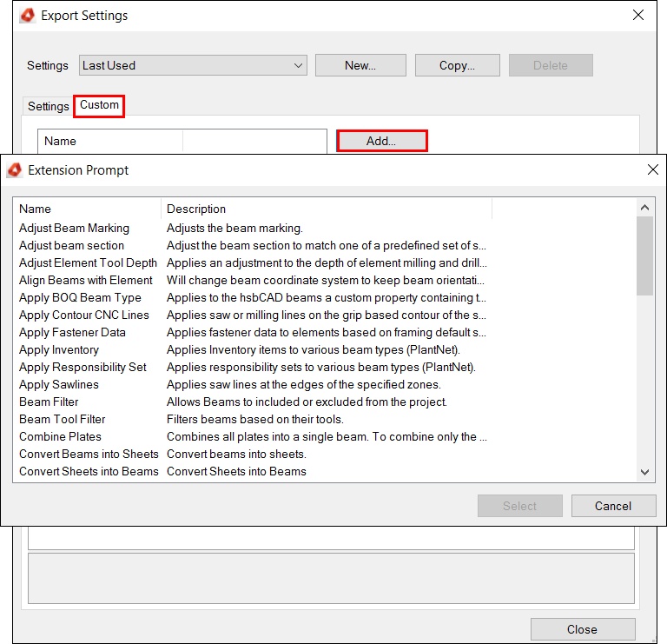This screenshot has height=644, width=667.
Task: Click Cancel in the Extension Prompt
Action: point(613,506)
